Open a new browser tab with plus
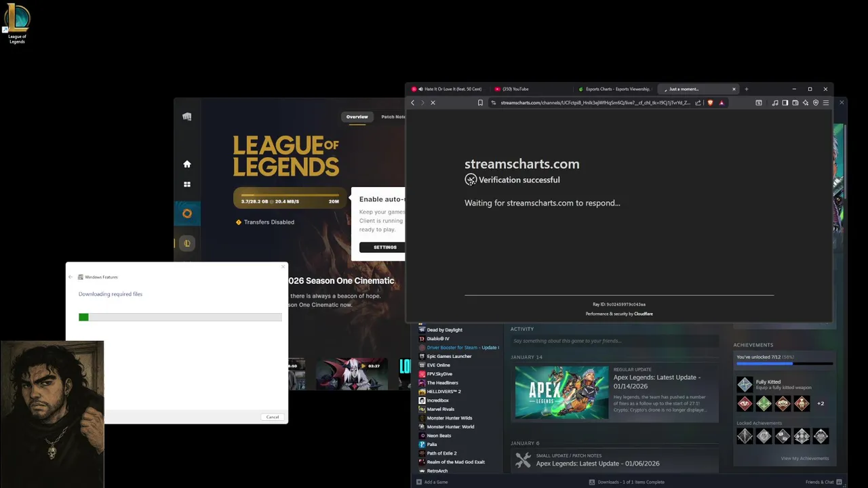The image size is (868, 488). point(747,89)
